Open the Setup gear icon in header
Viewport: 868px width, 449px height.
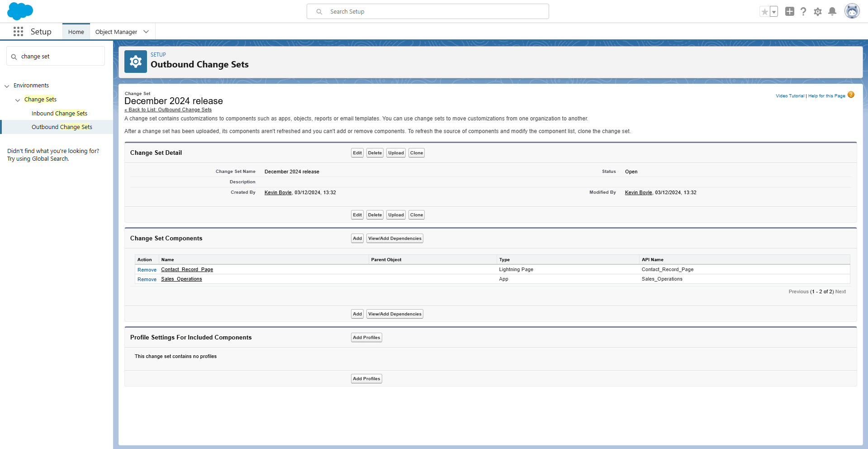tap(817, 12)
